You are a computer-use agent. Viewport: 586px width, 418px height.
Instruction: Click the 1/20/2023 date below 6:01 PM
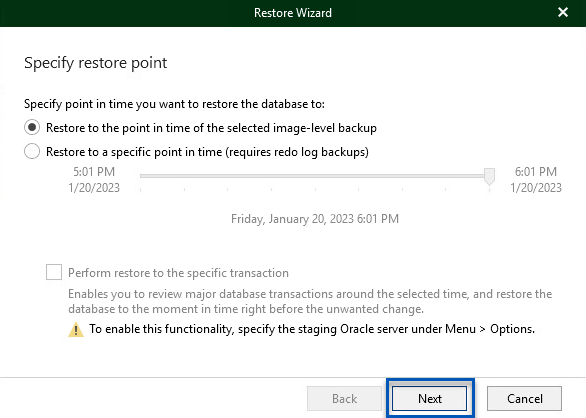coord(536,188)
